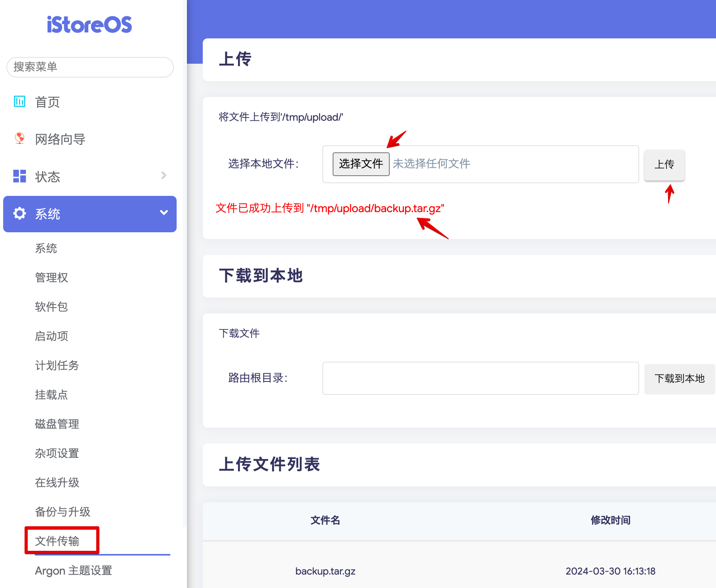Click the 2024-03-30 16:13:18 timestamp cell

click(x=610, y=571)
